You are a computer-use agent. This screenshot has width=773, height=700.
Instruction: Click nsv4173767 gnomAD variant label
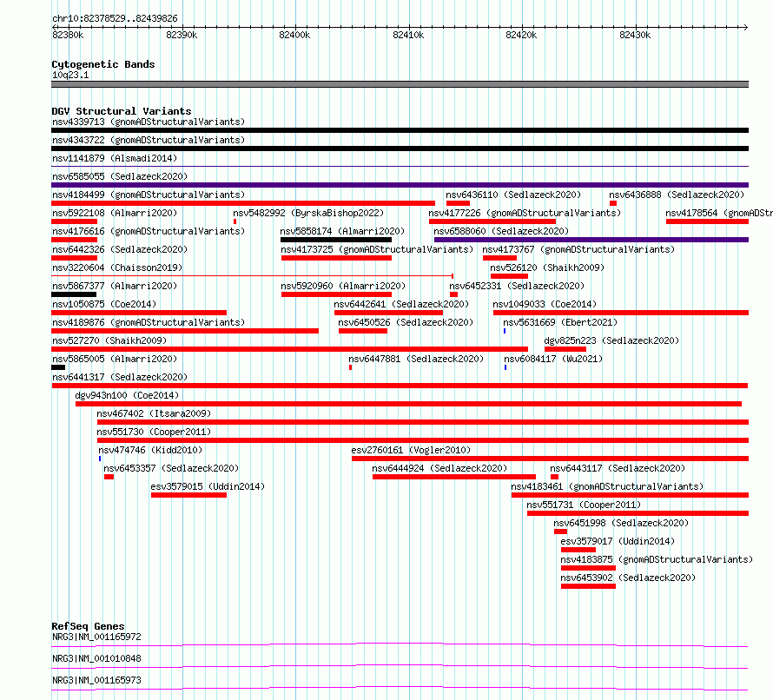[578, 249]
